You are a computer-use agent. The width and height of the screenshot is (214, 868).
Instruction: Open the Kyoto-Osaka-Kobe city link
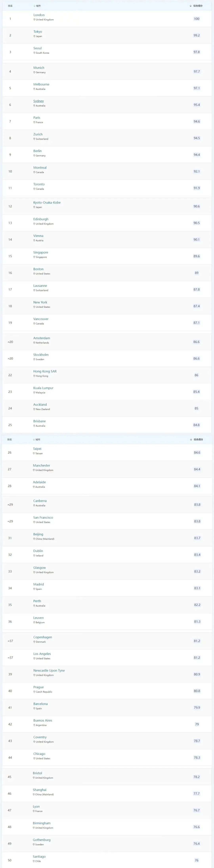click(47, 202)
